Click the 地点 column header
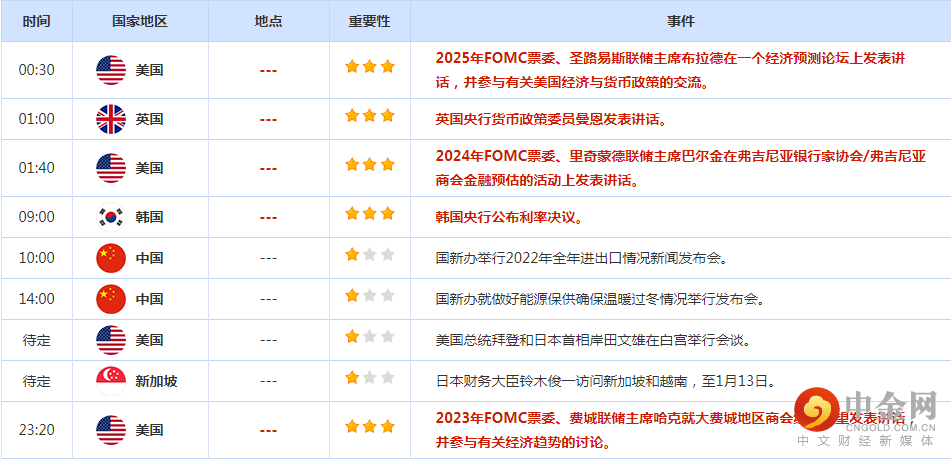This screenshot has width=951, height=459. tap(268, 21)
